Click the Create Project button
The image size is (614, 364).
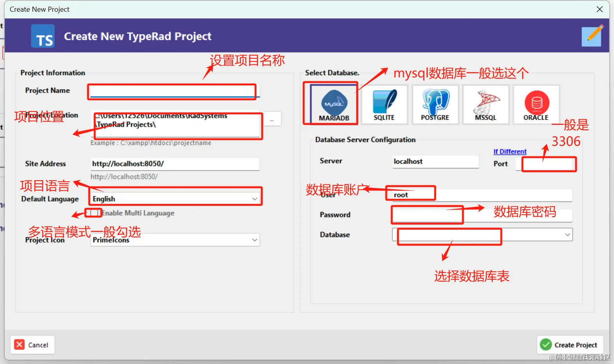570,345
